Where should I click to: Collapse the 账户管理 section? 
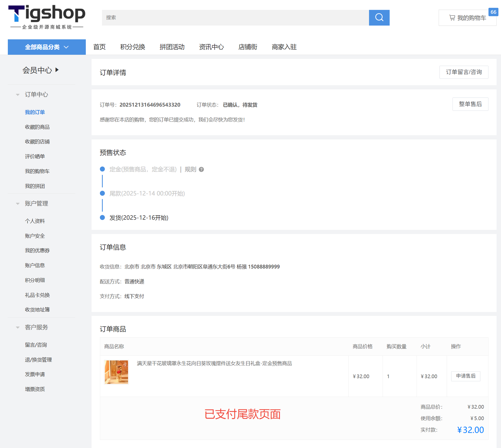coord(18,203)
